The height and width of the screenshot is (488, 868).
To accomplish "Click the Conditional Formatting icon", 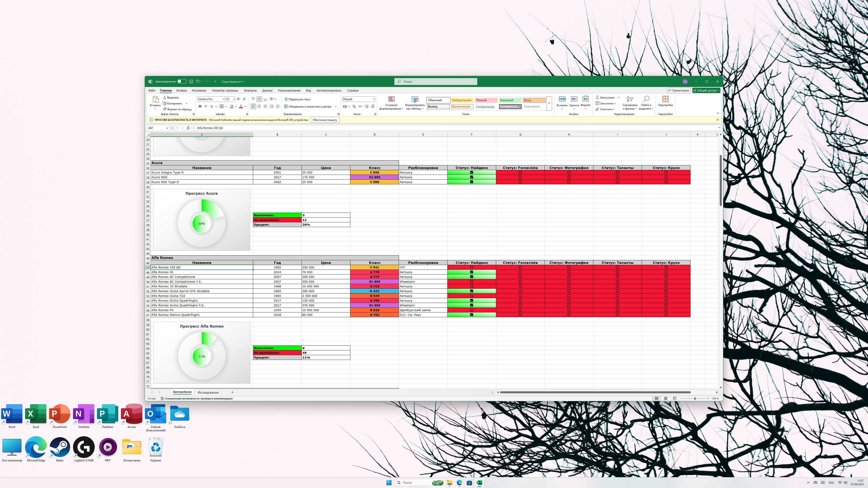I will [x=391, y=99].
